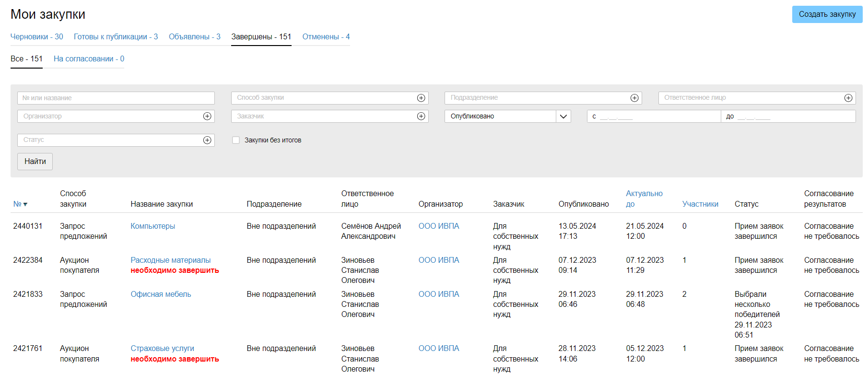Image resolution: width=868 pixels, height=374 pixels.
Task: Sort by Участники column header
Action: (700, 204)
